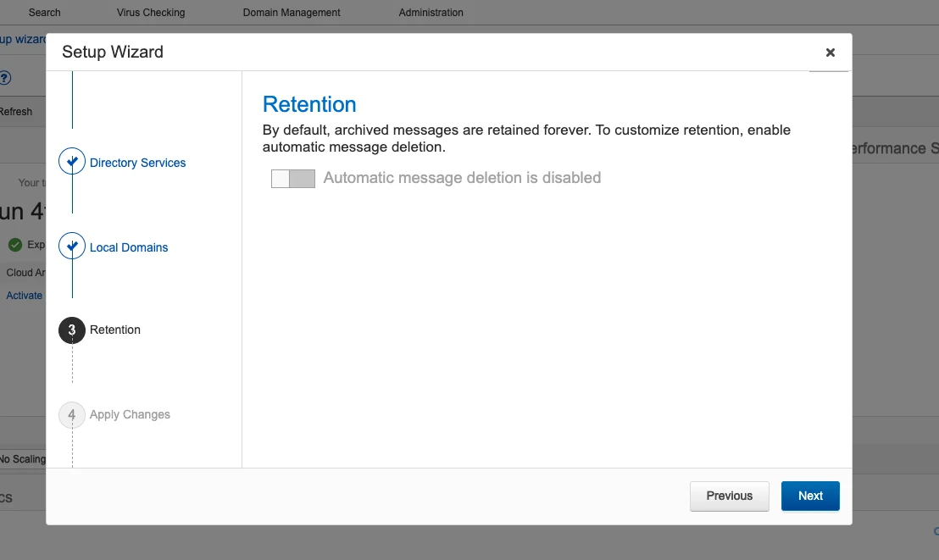Open the Domain Management menu tab
The width and height of the screenshot is (939, 560).
(x=292, y=13)
